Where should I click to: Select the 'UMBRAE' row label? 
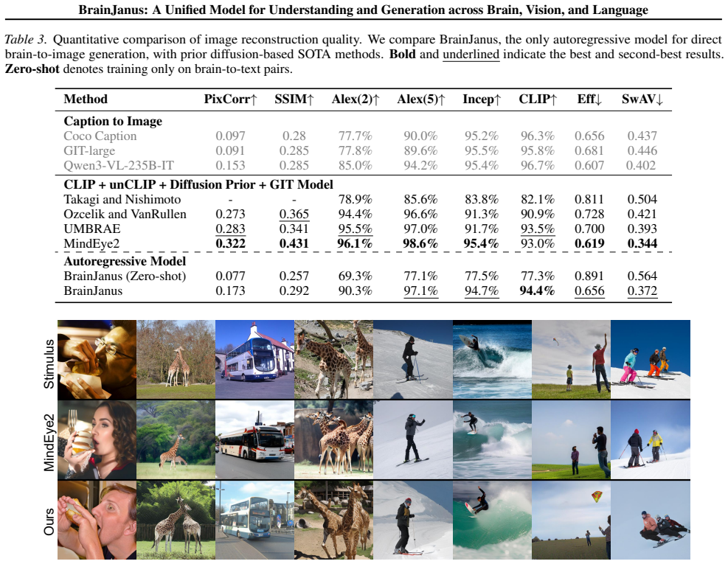92,229
